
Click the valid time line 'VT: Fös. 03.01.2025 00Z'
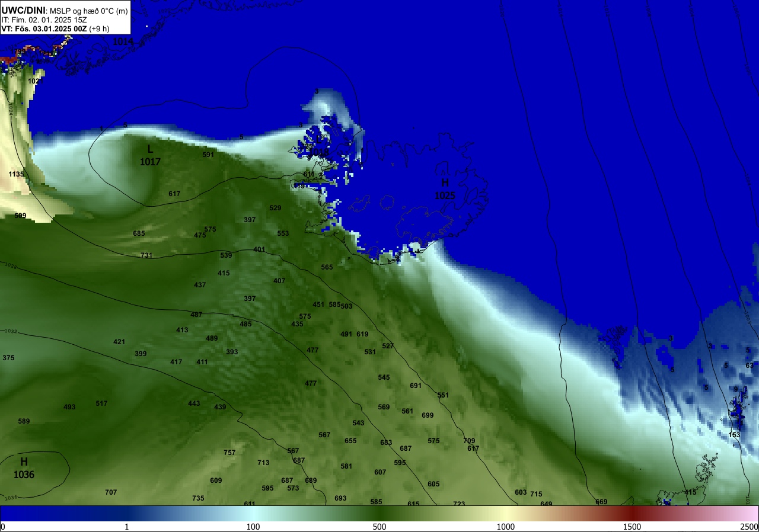pyautogui.click(x=44, y=28)
